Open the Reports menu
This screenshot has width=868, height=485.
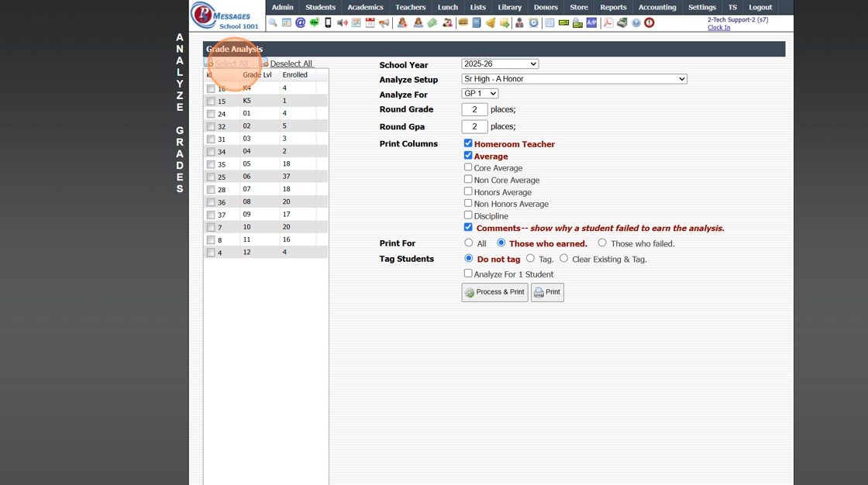click(x=613, y=7)
